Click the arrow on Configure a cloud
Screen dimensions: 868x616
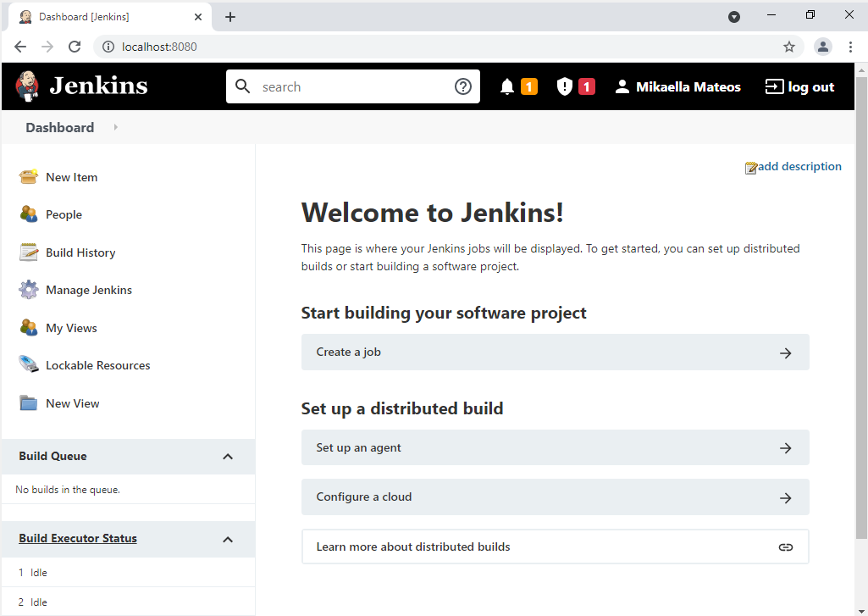click(785, 498)
